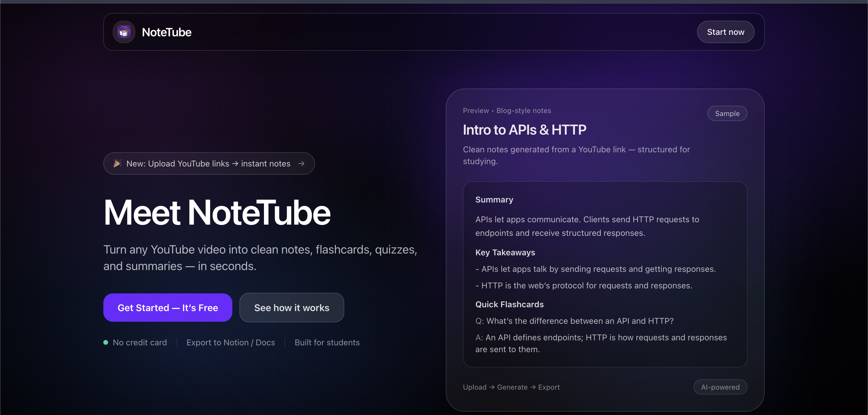Click the 'Meet NoteTube' headline

click(217, 213)
